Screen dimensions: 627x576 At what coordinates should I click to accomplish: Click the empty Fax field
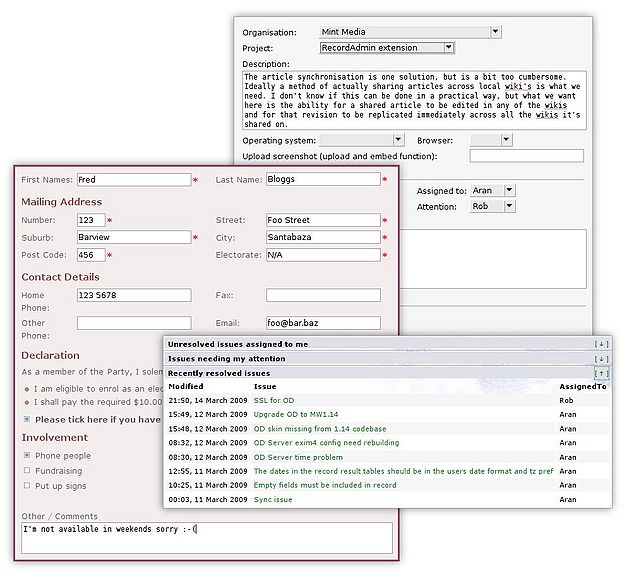click(x=323, y=295)
